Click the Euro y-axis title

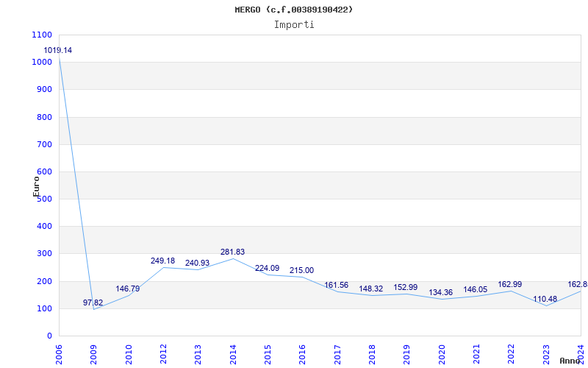click(x=36, y=187)
